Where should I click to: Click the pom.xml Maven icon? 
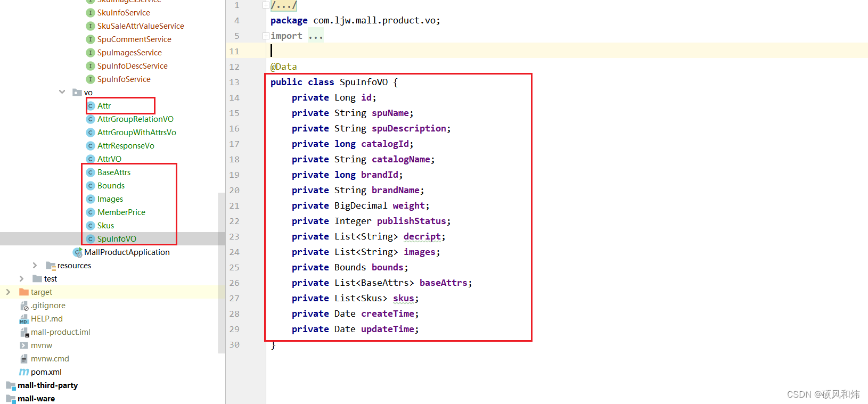(x=24, y=372)
